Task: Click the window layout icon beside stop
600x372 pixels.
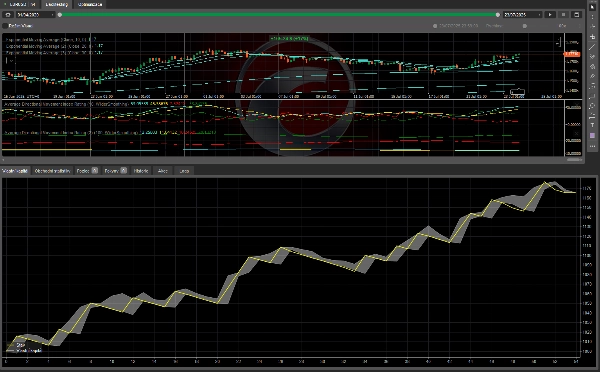Action: pos(577,15)
